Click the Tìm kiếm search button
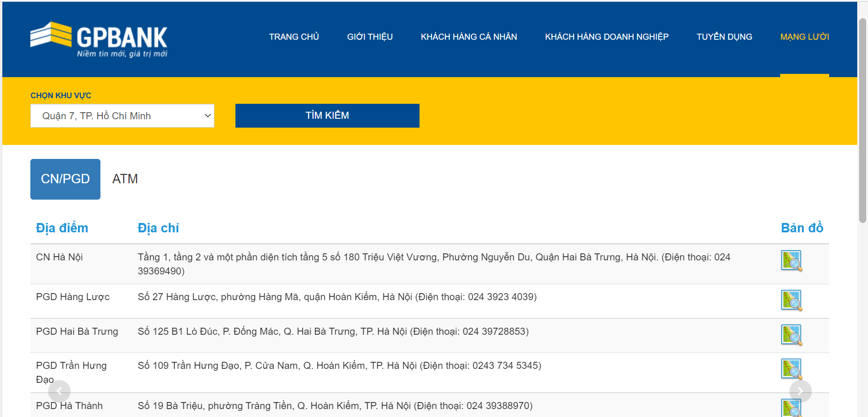 (327, 115)
